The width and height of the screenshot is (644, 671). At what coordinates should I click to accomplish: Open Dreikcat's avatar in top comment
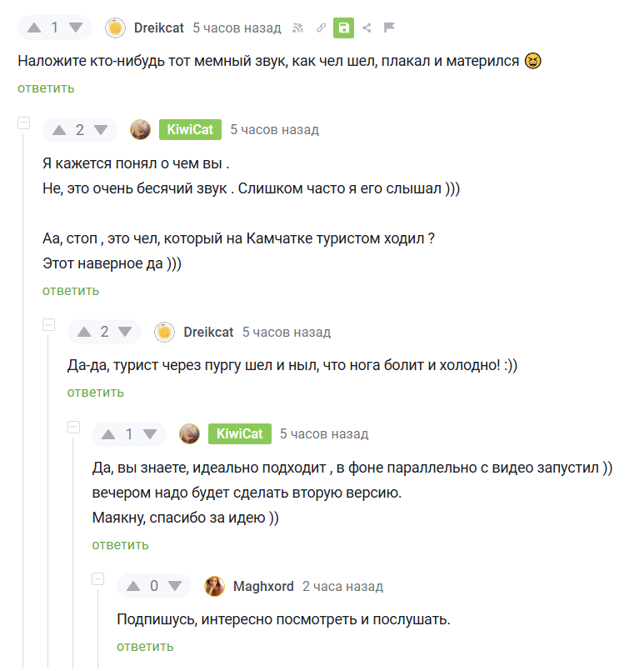115,28
